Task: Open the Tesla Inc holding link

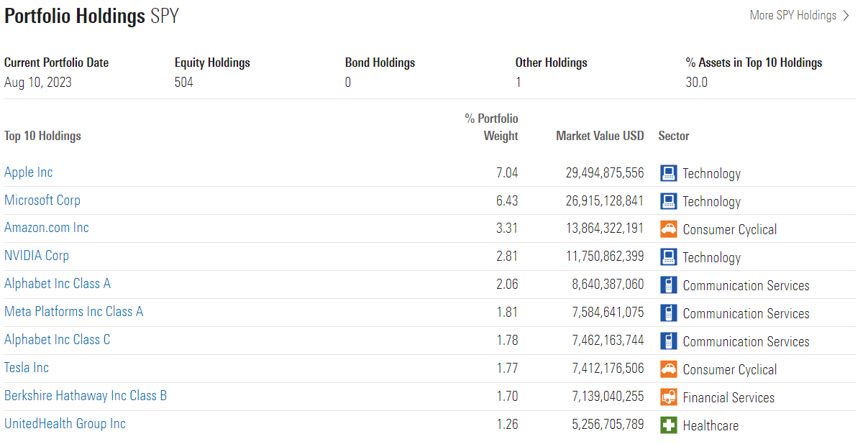Action: click(x=27, y=368)
